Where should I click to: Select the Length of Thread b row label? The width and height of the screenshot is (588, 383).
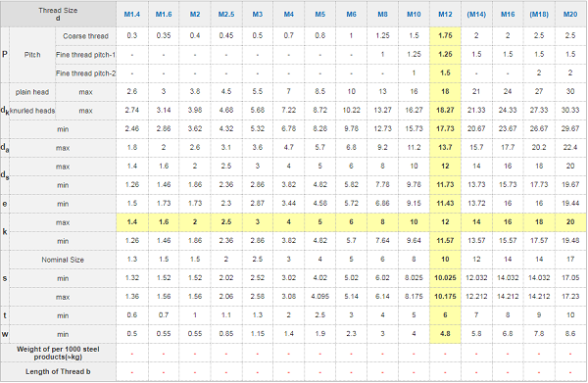point(58,372)
